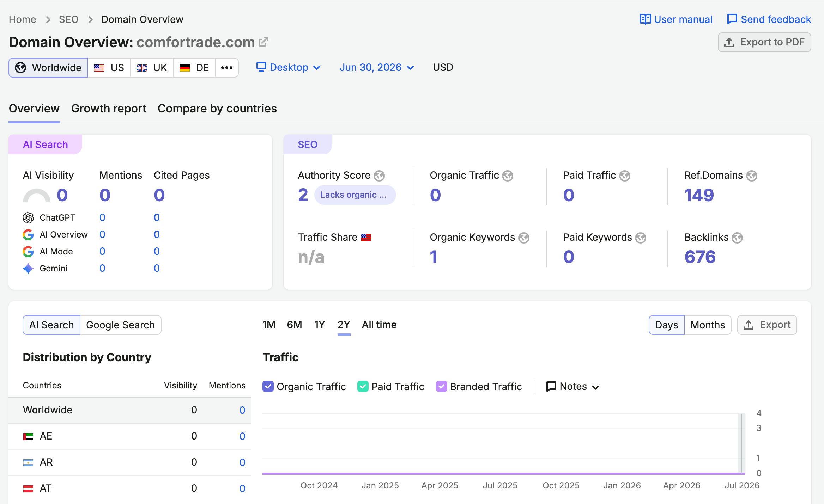Click the US flag next to Traffic Share
Screen dimensions: 824x504
coord(366,238)
